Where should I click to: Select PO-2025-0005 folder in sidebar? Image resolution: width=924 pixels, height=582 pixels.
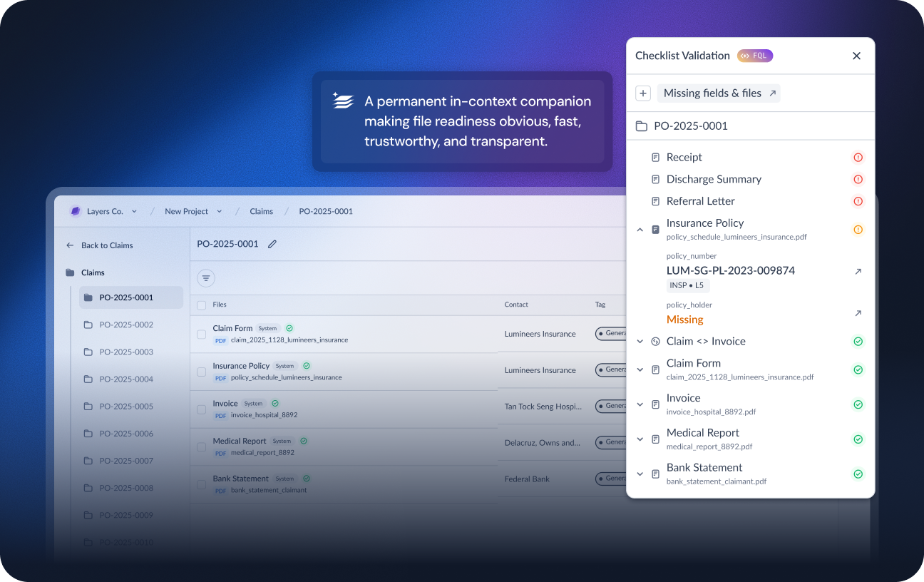tap(118, 407)
